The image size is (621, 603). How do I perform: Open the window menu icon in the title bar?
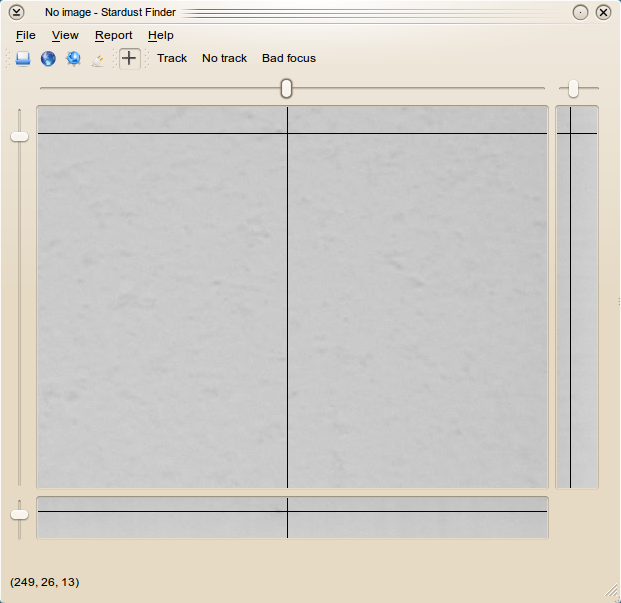click(x=16, y=12)
